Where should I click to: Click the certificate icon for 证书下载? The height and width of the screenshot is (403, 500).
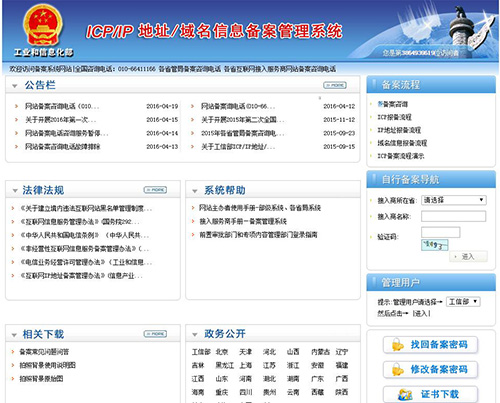405,394
